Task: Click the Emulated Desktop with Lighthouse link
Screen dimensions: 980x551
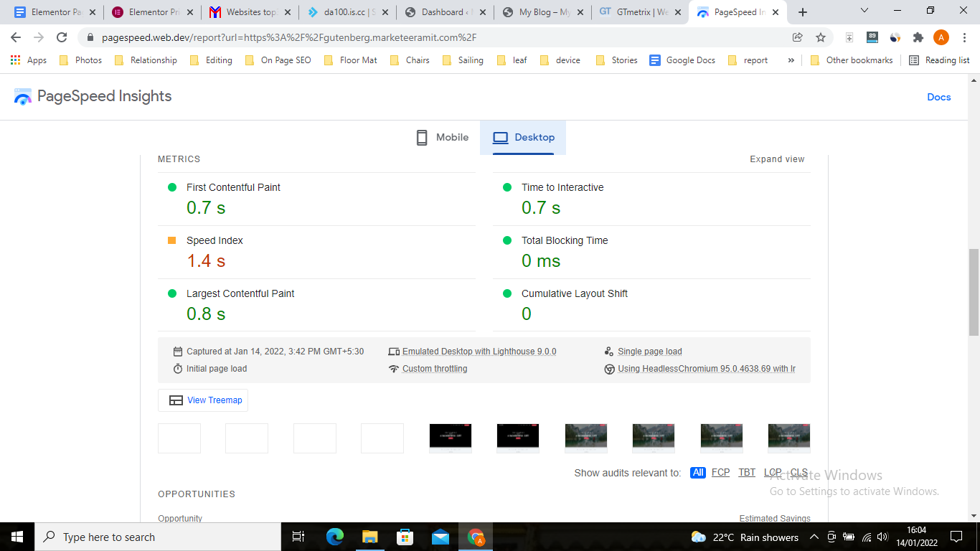Action: pos(479,352)
